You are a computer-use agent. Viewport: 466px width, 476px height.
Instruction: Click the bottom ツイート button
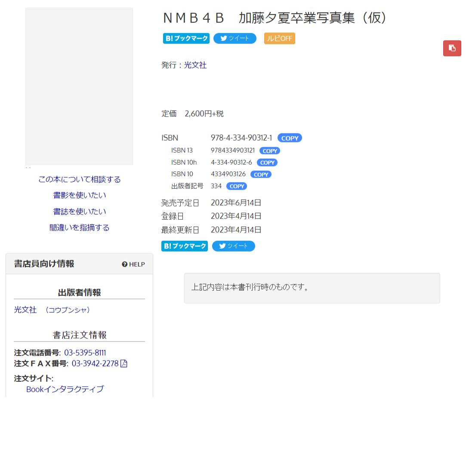click(x=234, y=246)
